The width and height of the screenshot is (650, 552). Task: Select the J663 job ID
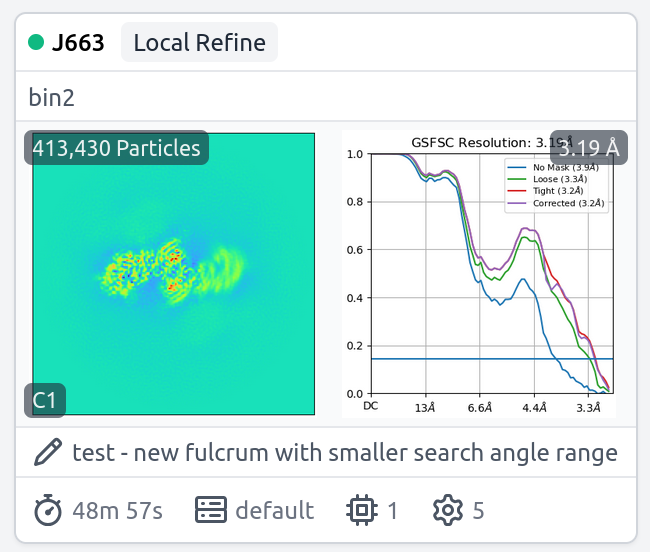pyautogui.click(x=78, y=44)
